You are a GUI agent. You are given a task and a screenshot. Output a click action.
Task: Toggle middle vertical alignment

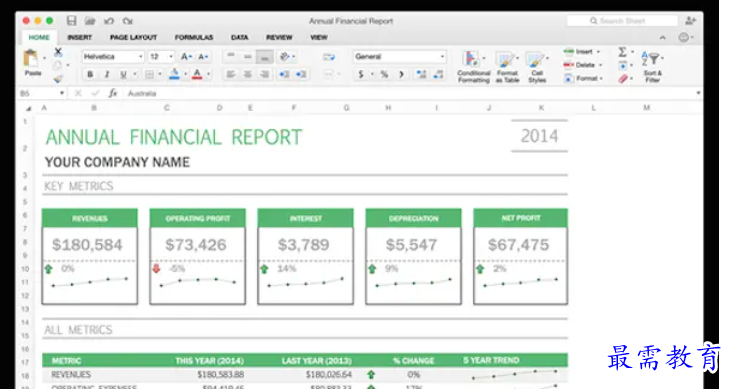[248, 56]
